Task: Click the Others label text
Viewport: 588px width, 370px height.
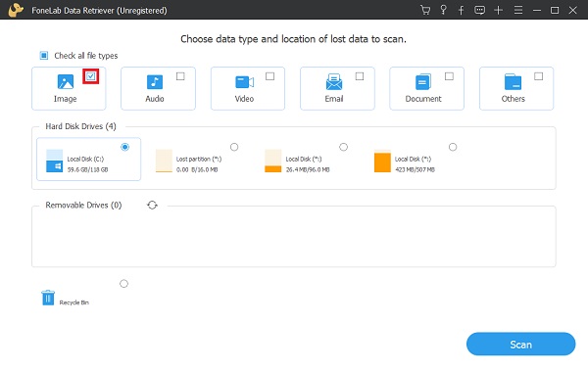Action: point(513,99)
